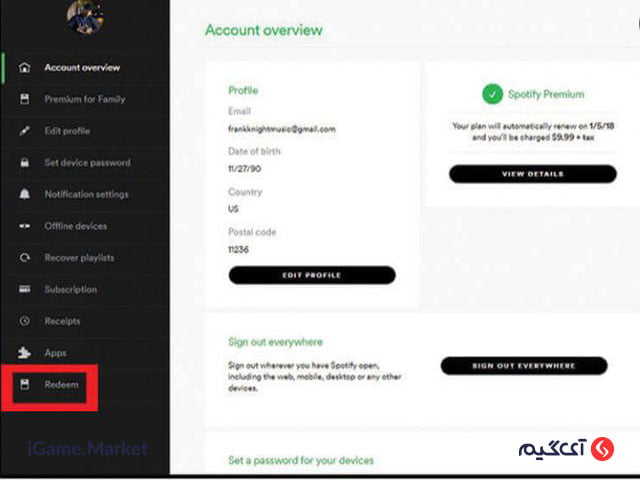This screenshot has width=640, height=480.
Task: Open Apps in the sidebar
Action: [56, 353]
